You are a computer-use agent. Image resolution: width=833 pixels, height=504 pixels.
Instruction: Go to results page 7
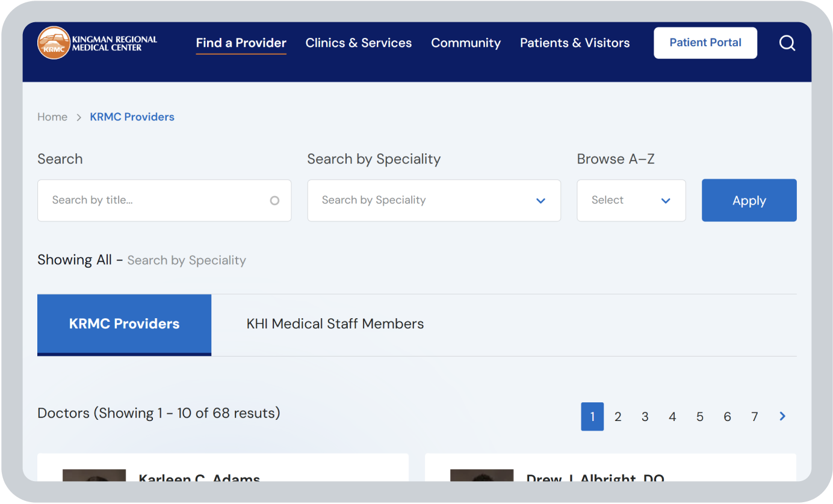coord(755,416)
